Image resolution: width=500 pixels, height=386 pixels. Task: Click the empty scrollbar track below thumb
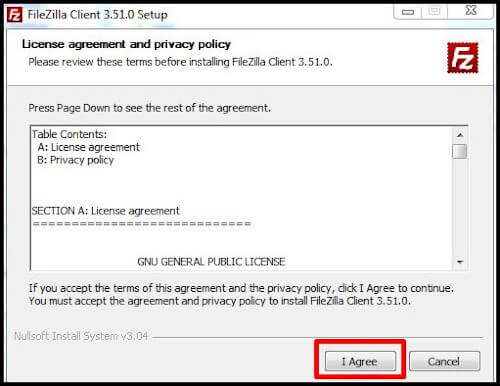[x=460, y=207]
